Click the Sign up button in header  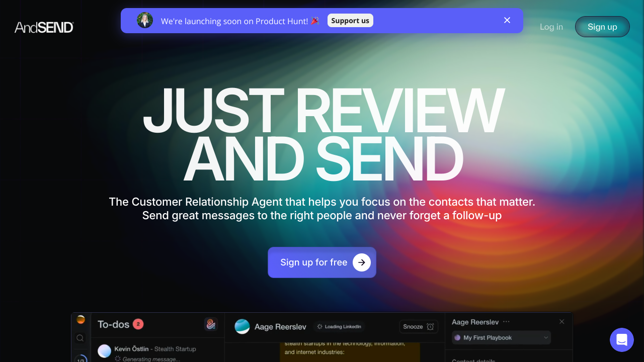coord(602,27)
